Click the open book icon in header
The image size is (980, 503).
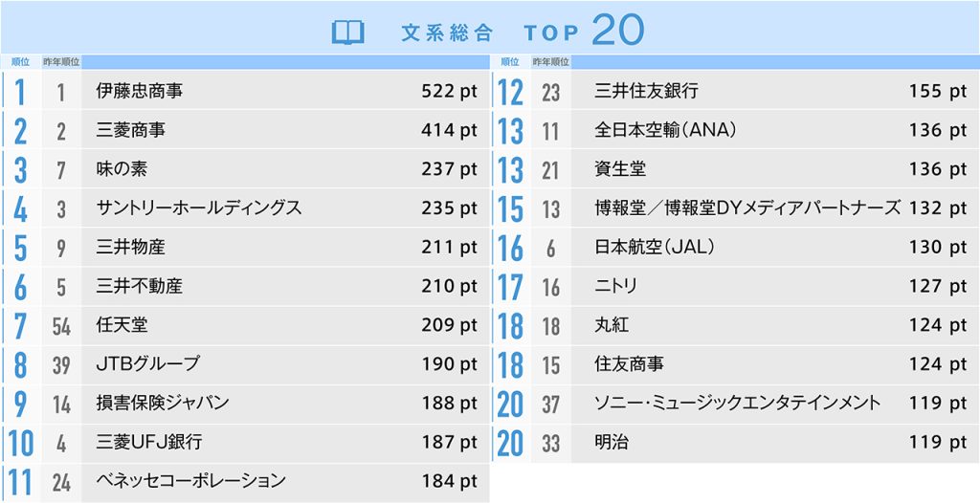click(348, 33)
